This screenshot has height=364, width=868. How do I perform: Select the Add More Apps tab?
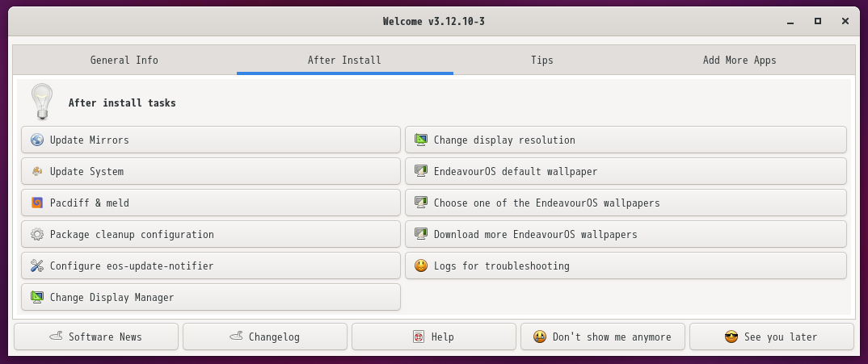[739, 61]
